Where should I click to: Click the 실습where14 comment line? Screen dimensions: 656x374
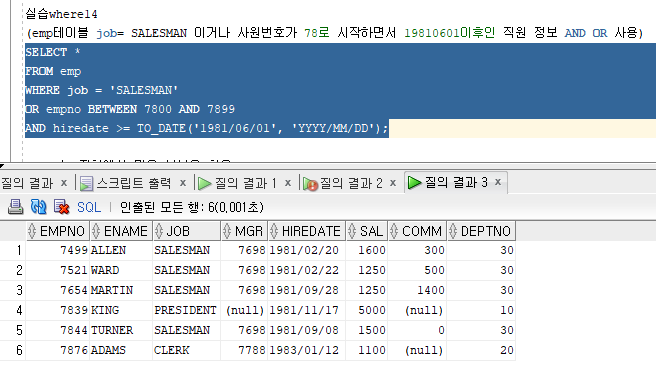62,14
